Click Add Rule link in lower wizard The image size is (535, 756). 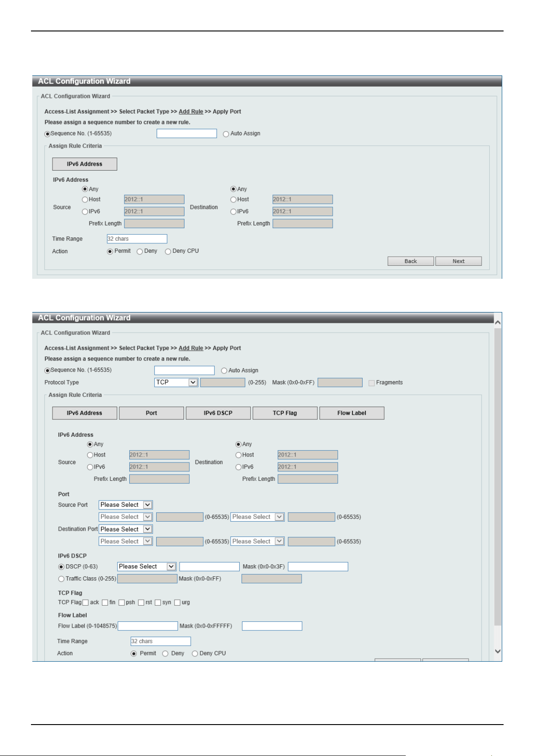click(191, 348)
